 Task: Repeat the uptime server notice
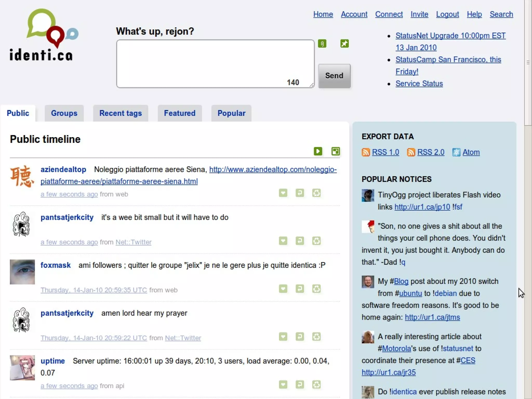[x=316, y=385]
